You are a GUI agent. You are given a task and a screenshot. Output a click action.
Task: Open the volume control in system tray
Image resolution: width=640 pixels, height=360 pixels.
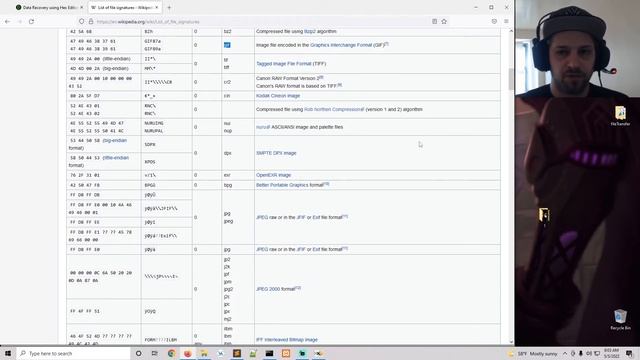tap(589, 353)
